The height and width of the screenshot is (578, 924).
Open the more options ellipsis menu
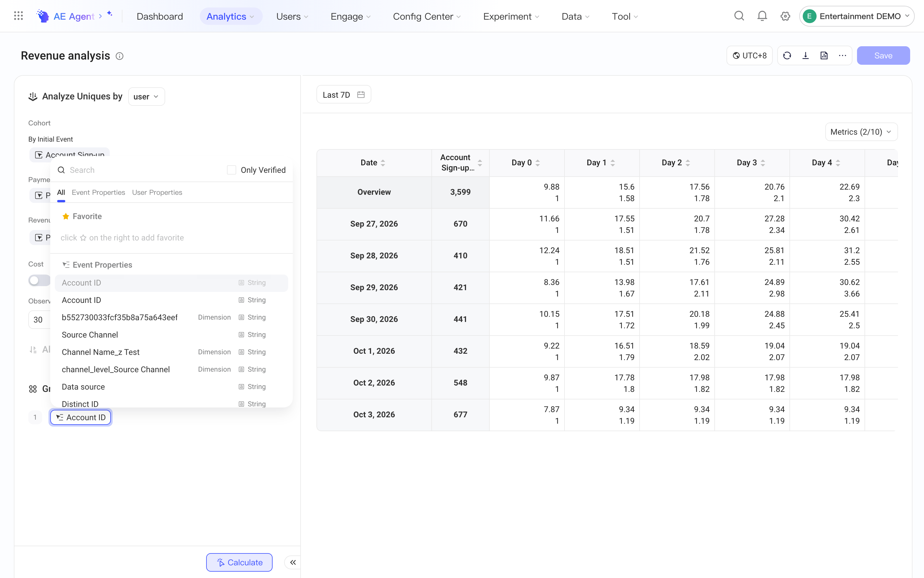point(843,56)
